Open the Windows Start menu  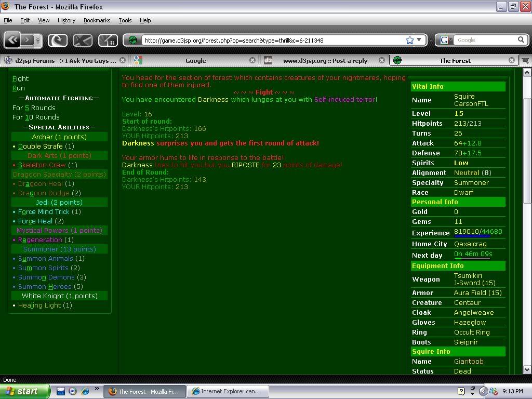(x=25, y=391)
